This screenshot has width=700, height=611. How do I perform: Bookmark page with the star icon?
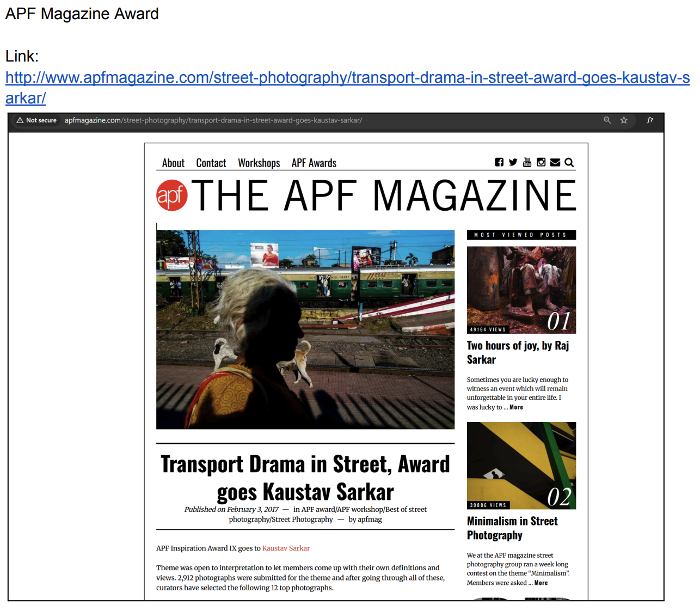click(624, 120)
